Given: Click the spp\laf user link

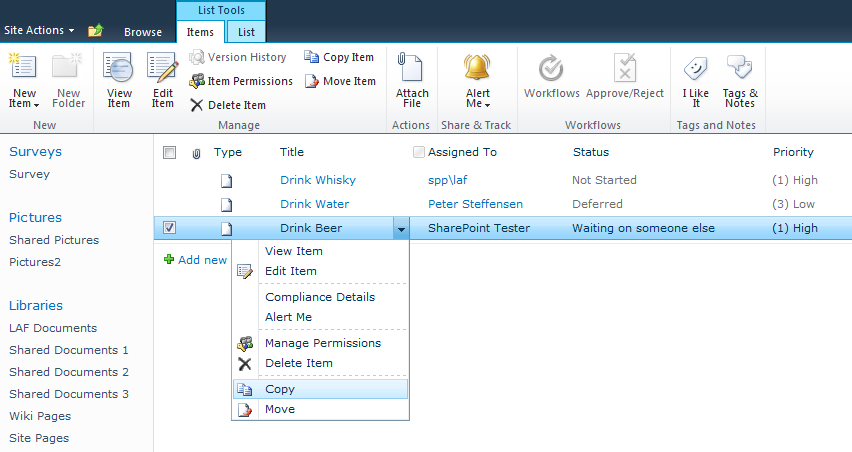Looking at the screenshot, I should click(447, 180).
